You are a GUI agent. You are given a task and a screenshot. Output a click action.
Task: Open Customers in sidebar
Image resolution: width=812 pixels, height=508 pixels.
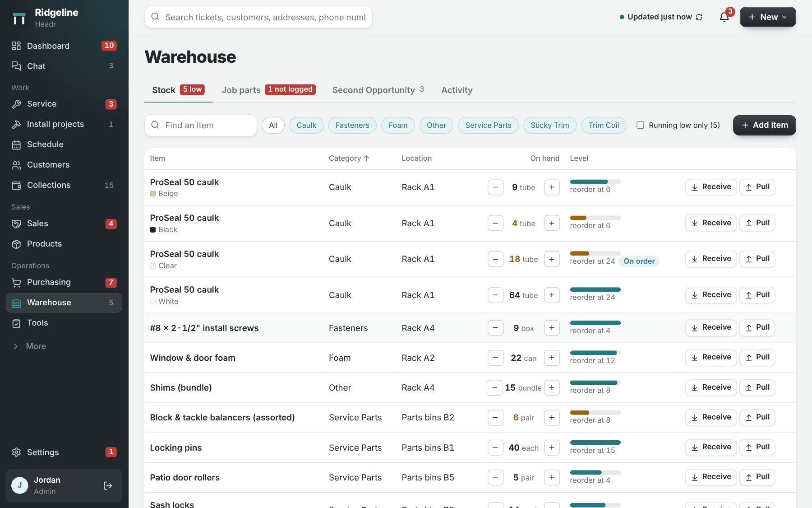point(64,165)
